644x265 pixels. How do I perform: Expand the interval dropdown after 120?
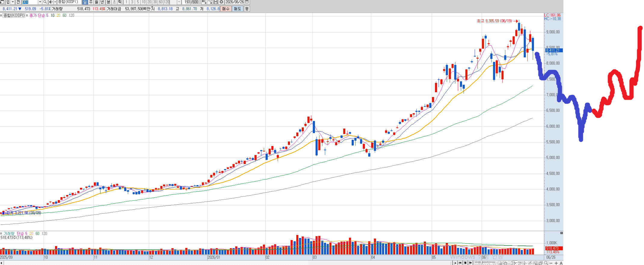tap(179, 2)
